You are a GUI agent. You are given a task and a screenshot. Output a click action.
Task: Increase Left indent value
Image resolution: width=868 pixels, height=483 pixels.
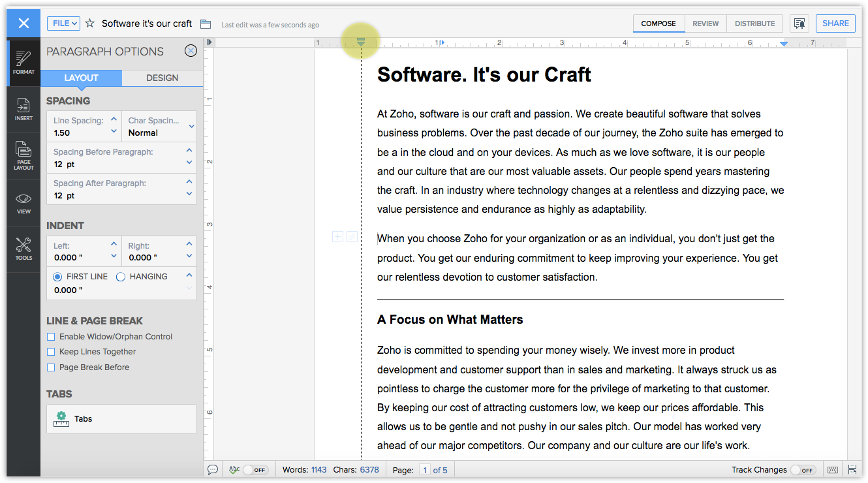114,244
